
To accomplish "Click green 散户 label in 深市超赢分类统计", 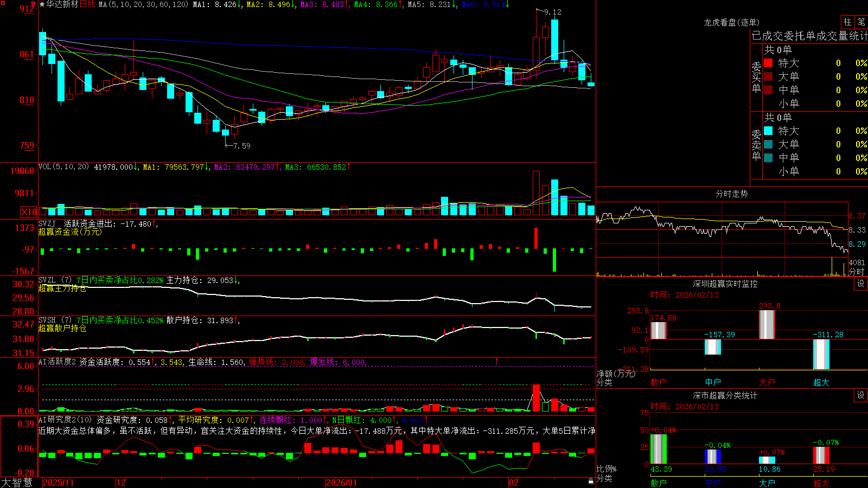I will click(x=659, y=483).
